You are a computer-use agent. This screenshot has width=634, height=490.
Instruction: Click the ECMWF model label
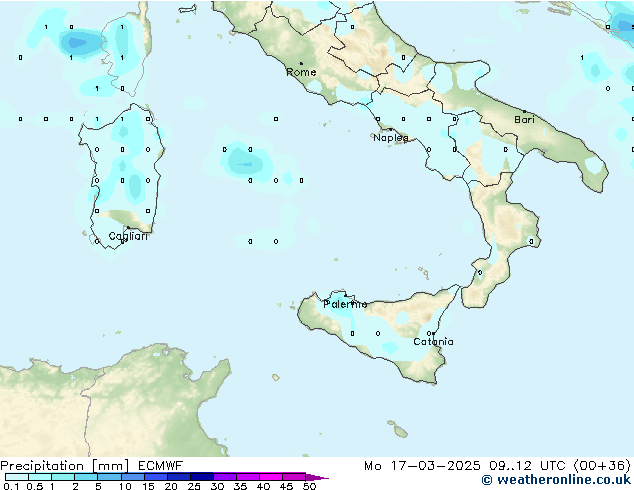click(161, 466)
